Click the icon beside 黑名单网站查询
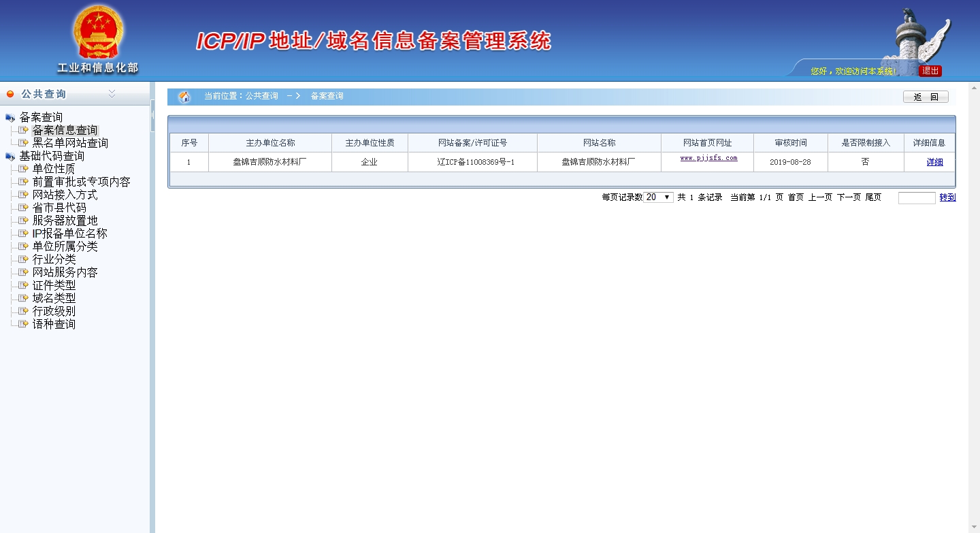 click(23, 143)
